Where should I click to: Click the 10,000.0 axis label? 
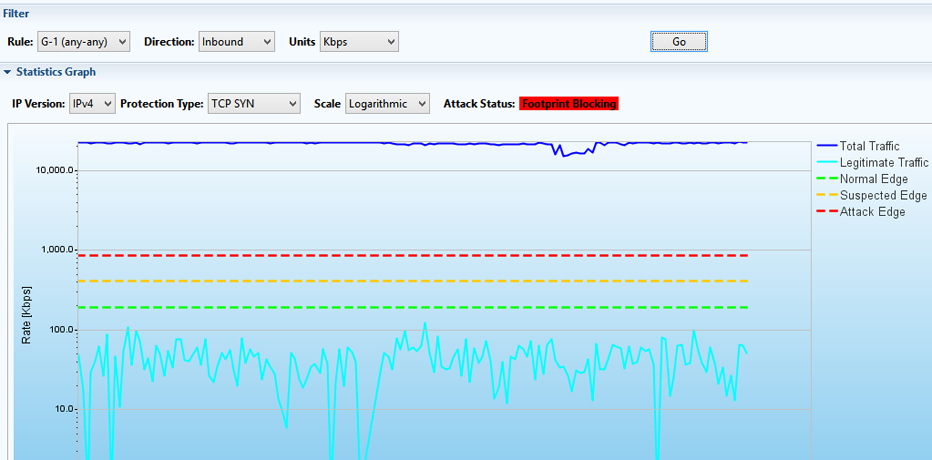pyautogui.click(x=55, y=171)
